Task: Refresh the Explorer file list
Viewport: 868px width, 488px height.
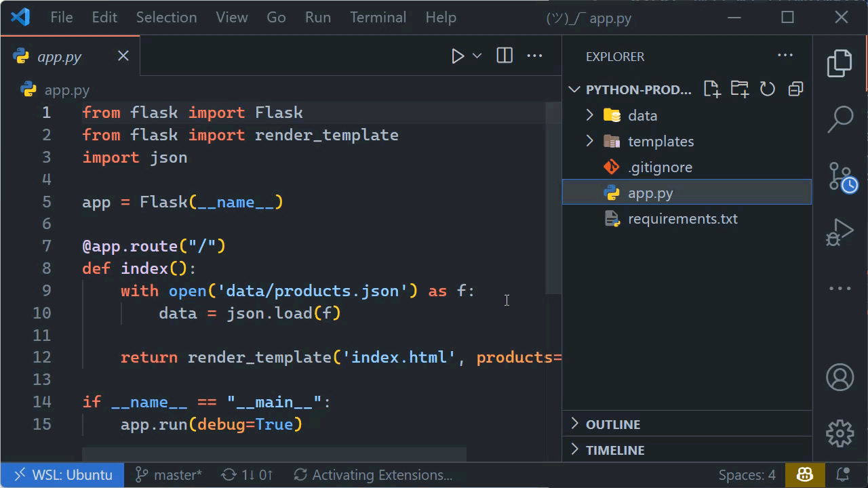Action: (767, 89)
